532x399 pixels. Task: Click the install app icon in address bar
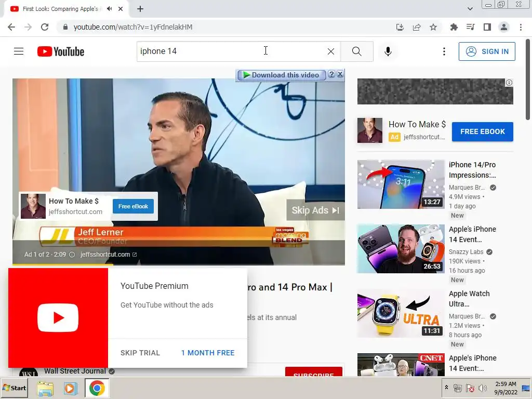point(400,27)
